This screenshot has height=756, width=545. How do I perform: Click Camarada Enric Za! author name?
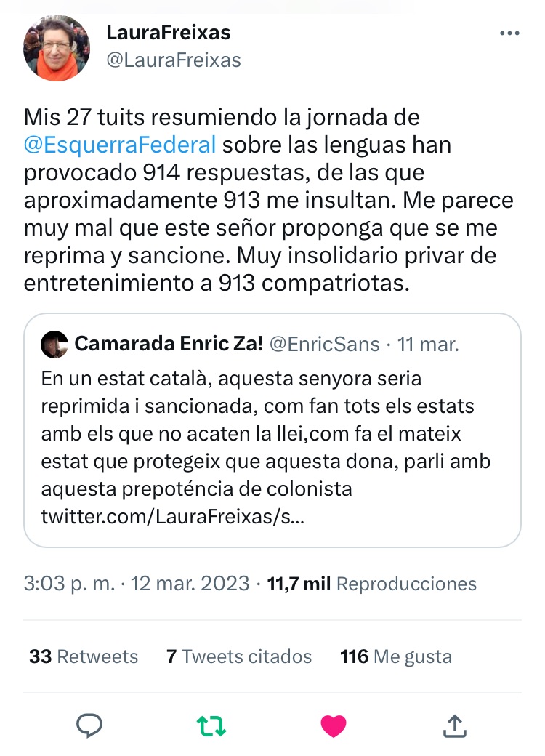point(169,344)
